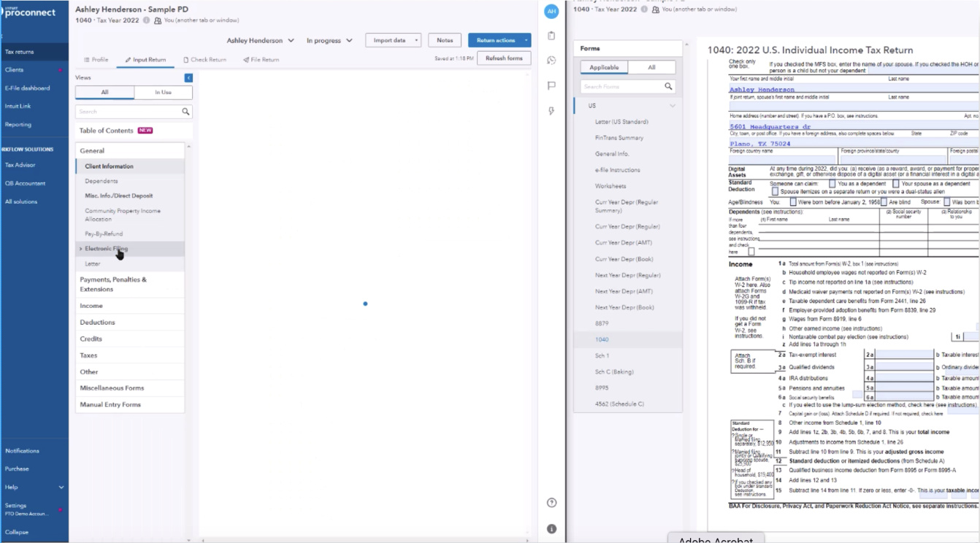Click the Refresh forms button
This screenshot has height=543, width=980.
tap(504, 58)
